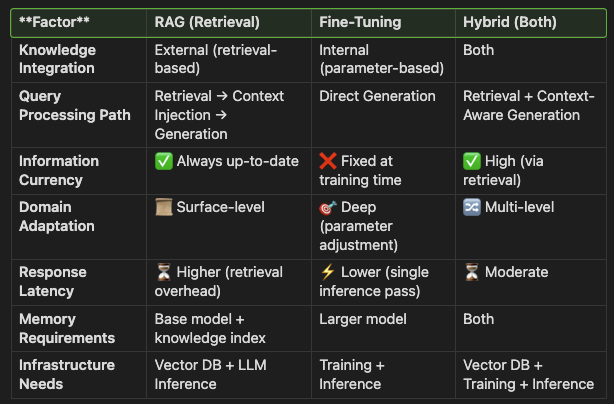This screenshot has width=614, height=404.
Task: Click the dart target icon beside "Deep"
Action: 328,208
